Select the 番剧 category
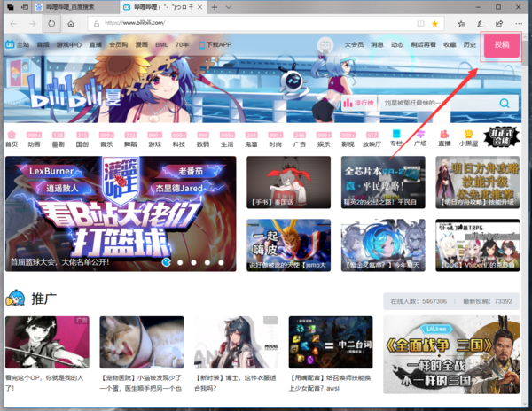 click(58, 139)
